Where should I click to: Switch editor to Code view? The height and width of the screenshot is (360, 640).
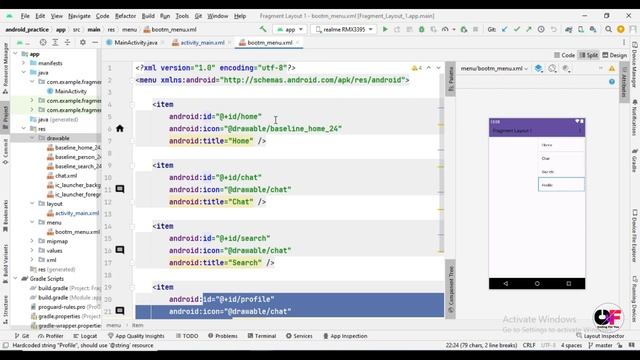point(564,55)
